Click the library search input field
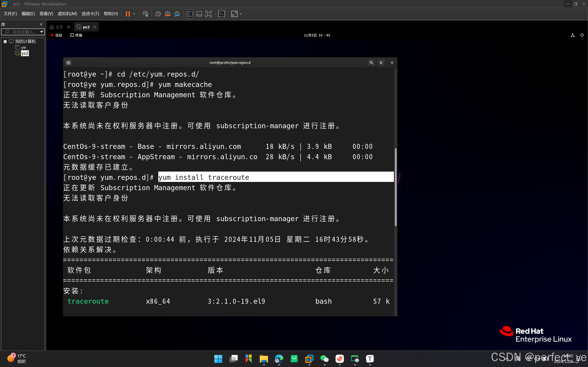This screenshot has height=367, width=588. point(23,32)
